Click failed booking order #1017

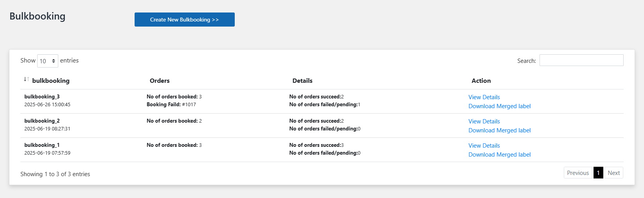(x=189, y=105)
